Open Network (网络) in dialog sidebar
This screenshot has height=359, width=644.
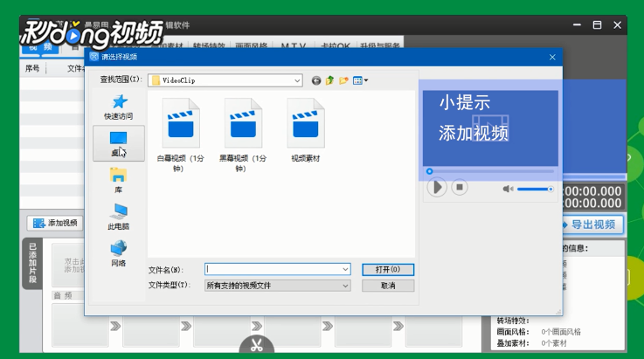click(x=118, y=253)
